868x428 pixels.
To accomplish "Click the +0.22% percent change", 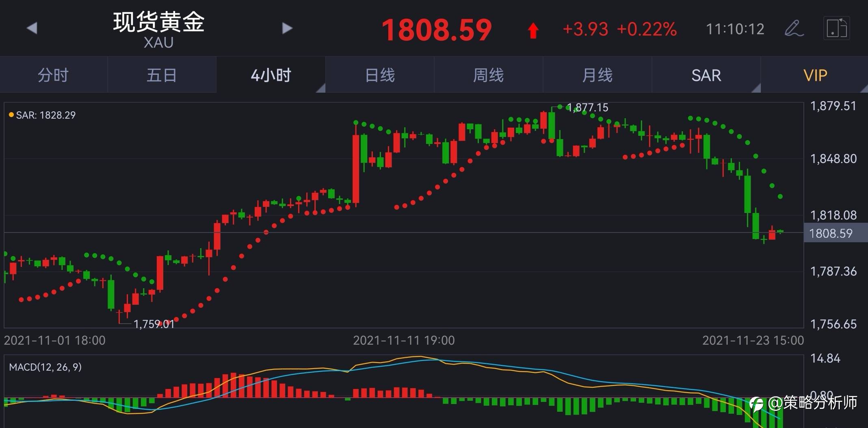I will coord(647,29).
